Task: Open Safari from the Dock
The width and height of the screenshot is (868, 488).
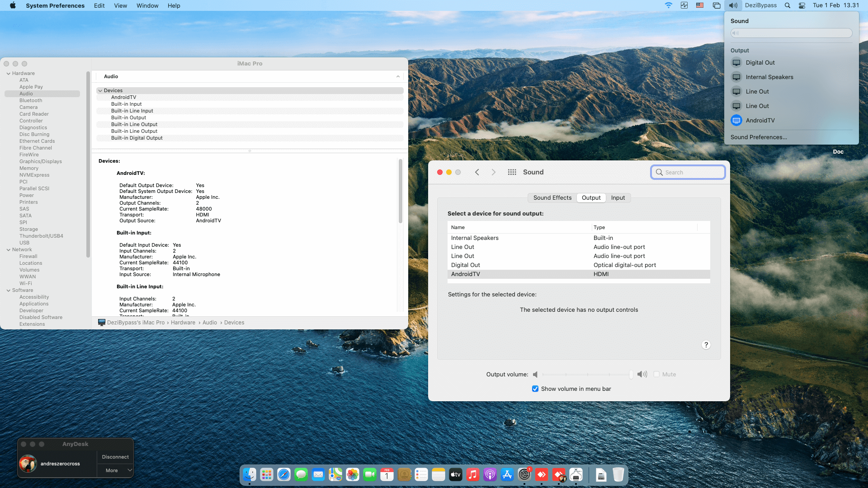Action: (284, 474)
